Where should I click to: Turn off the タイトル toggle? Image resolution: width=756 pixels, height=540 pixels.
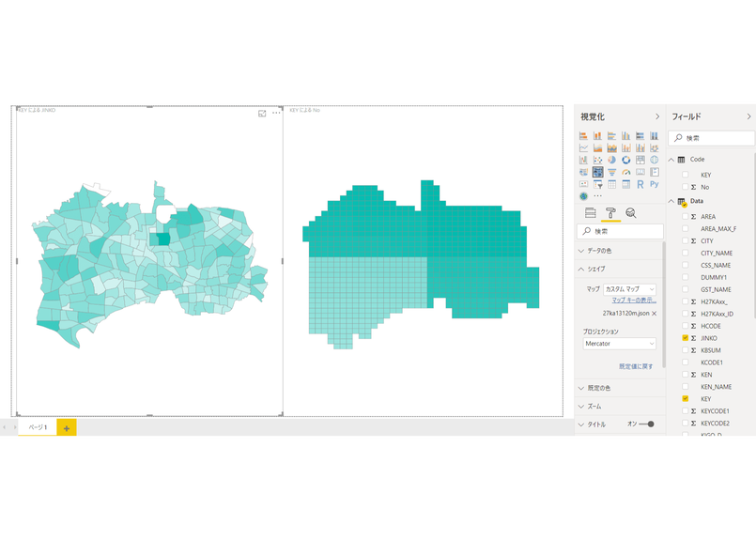pyautogui.click(x=647, y=424)
